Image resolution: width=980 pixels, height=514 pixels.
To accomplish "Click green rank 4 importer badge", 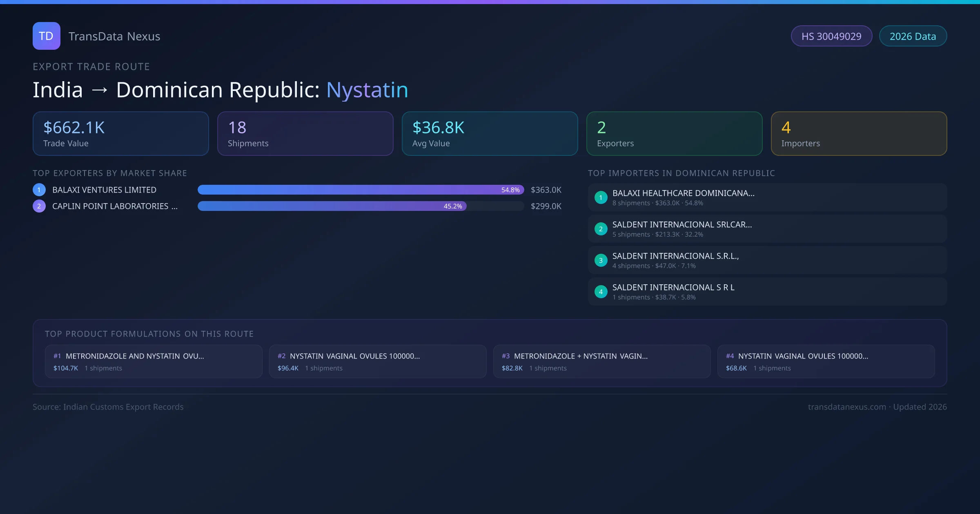I will [x=601, y=292].
